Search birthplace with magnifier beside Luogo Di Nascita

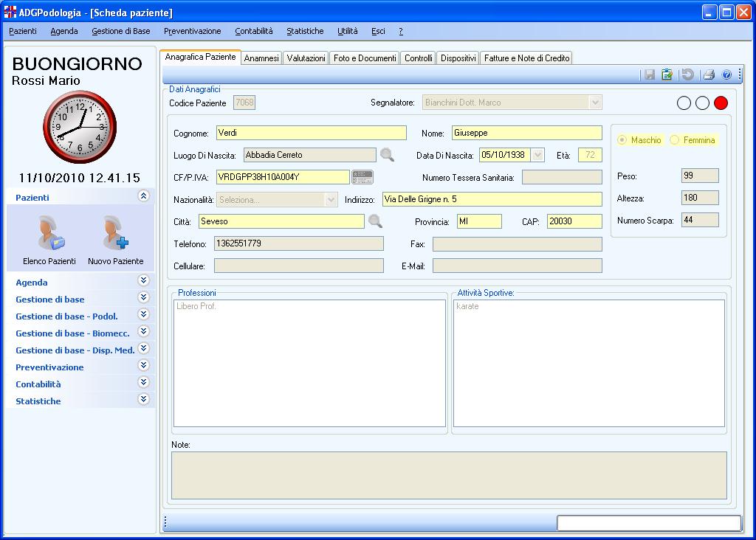pos(387,155)
